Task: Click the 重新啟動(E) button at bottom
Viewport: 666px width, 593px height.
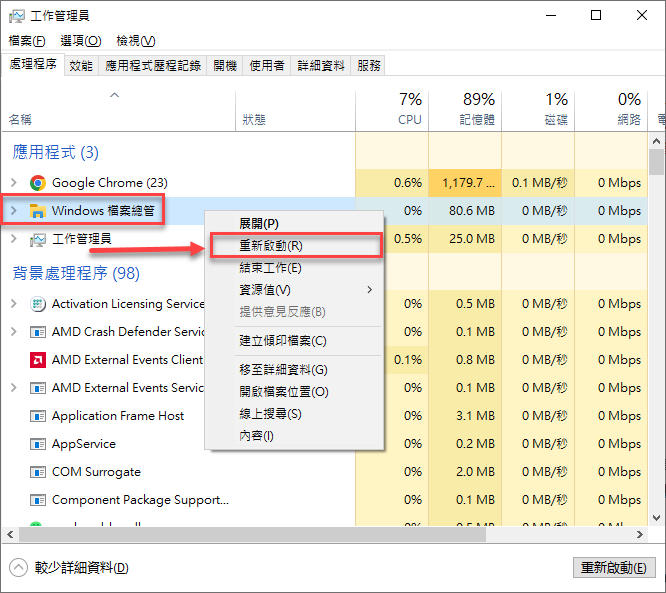Action: tap(614, 568)
